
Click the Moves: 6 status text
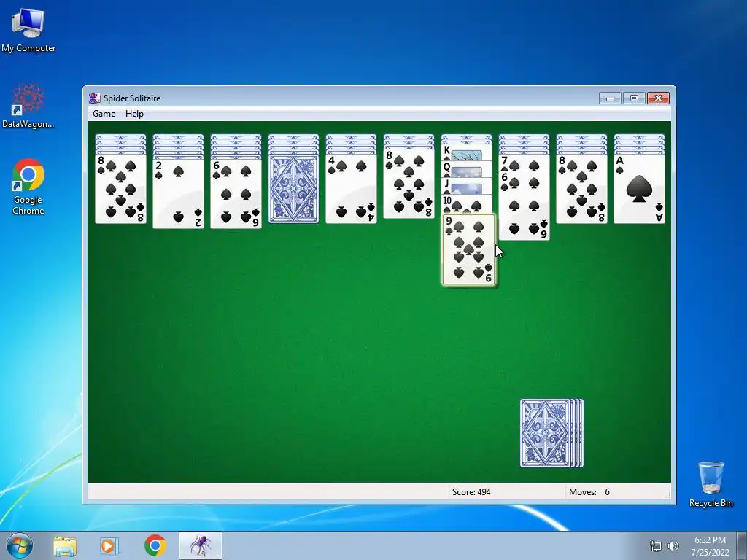tap(589, 492)
